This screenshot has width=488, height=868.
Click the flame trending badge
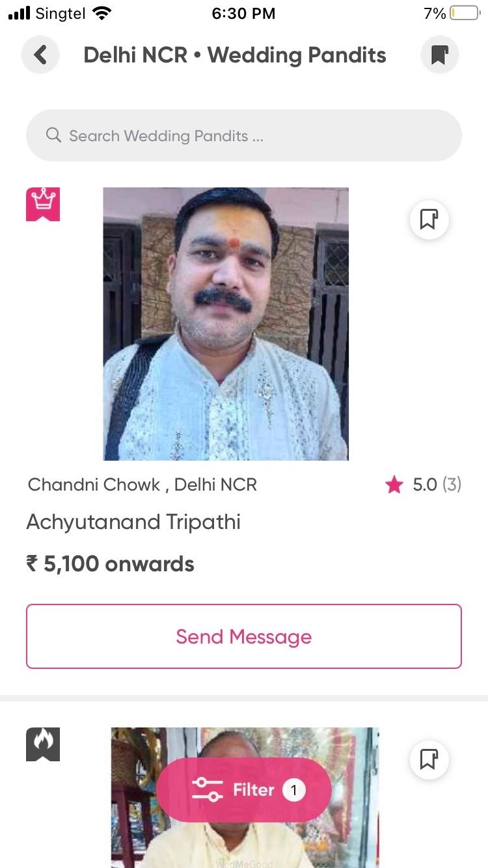tap(43, 744)
